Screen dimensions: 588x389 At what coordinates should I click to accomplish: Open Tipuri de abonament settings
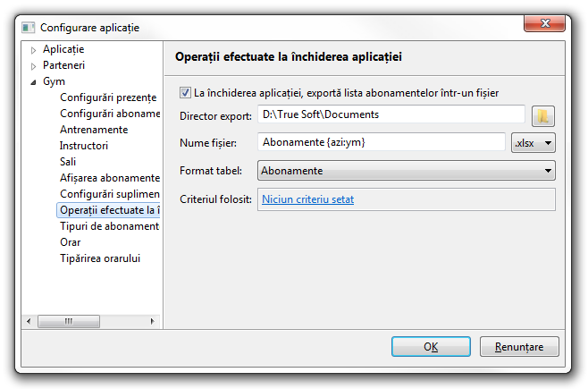(109, 226)
